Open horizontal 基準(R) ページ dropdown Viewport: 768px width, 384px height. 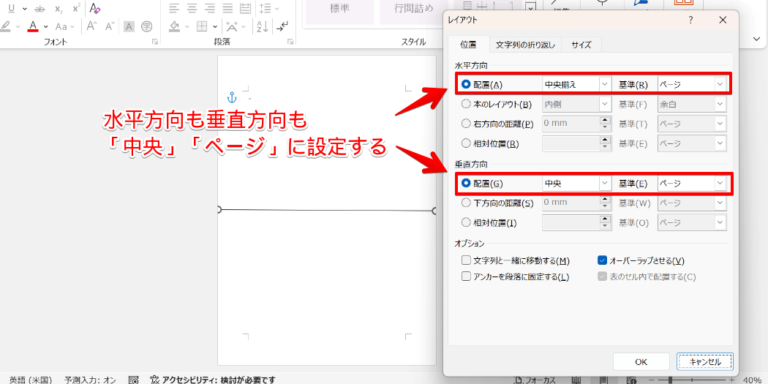(x=692, y=84)
